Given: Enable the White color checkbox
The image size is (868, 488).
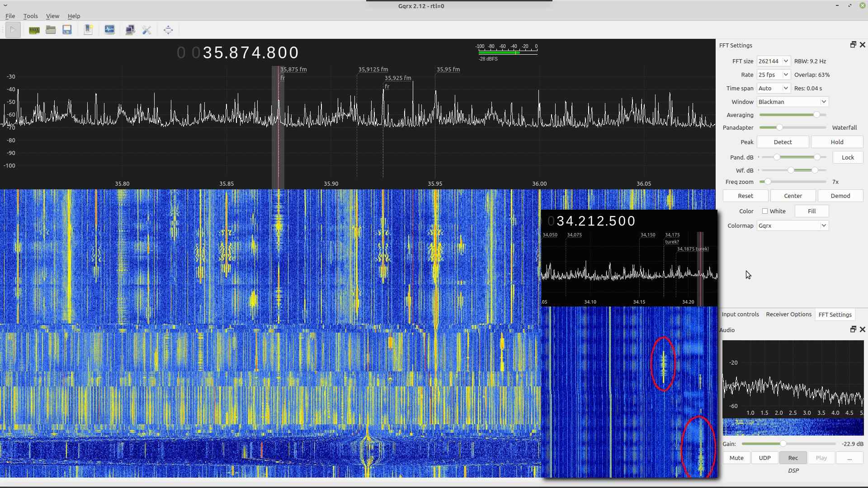Looking at the screenshot, I should tap(765, 211).
